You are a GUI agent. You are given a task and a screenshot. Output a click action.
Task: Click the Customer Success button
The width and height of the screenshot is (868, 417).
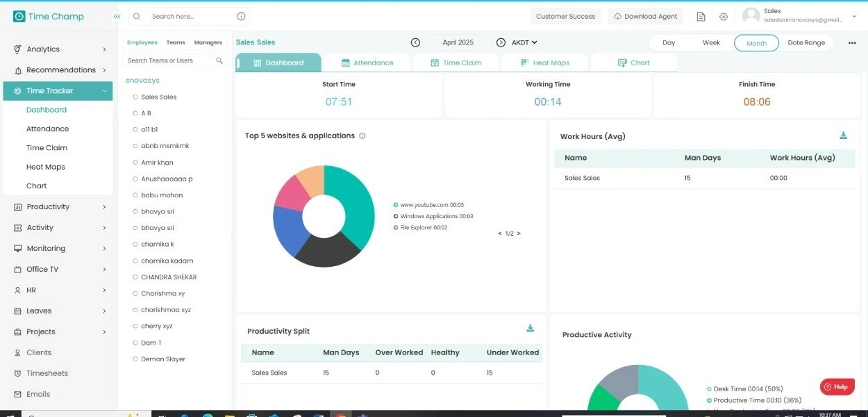pyautogui.click(x=566, y=17)
